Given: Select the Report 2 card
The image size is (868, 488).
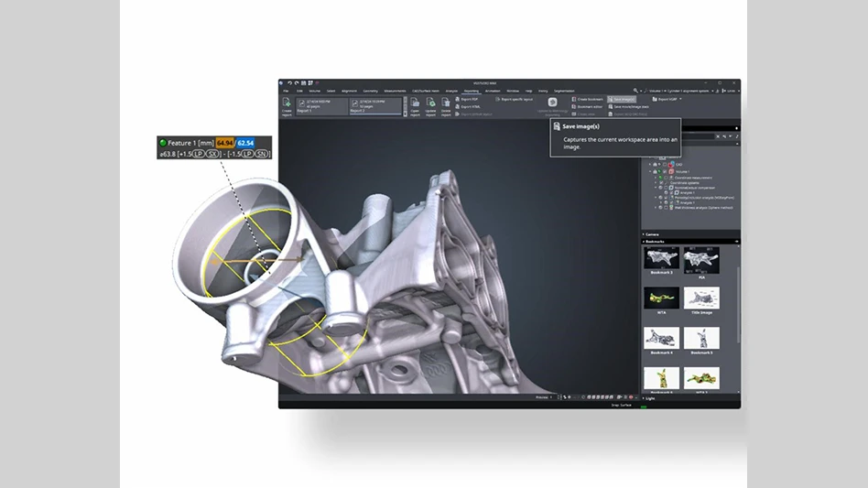Looking at the screenshot, I should 375,106.
